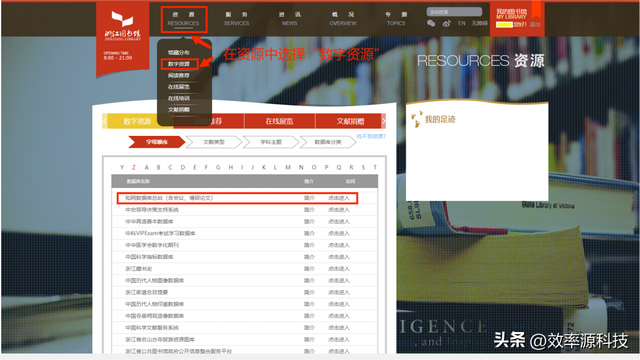Open MY LIBRARY 我的图书馆
Viewport: 640px width, 360px height.
511,14
